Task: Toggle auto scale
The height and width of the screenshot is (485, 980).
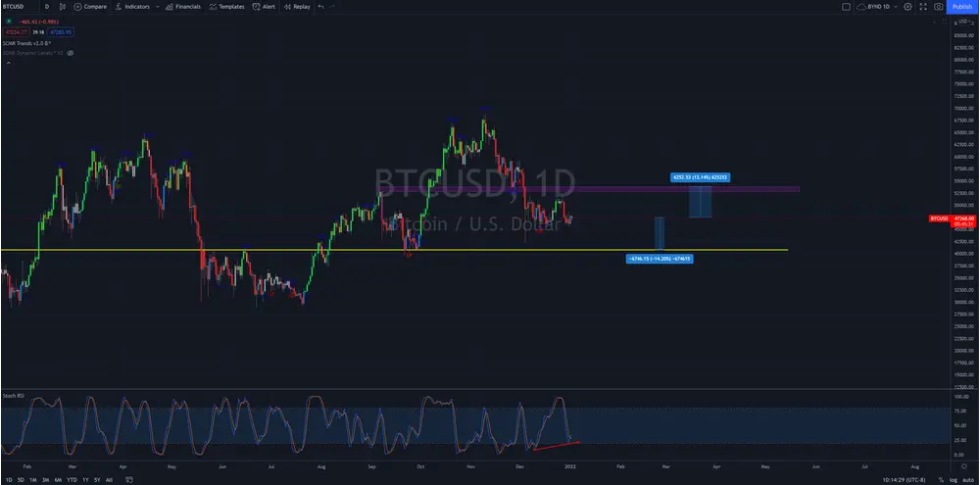Action: click(968, 479)
